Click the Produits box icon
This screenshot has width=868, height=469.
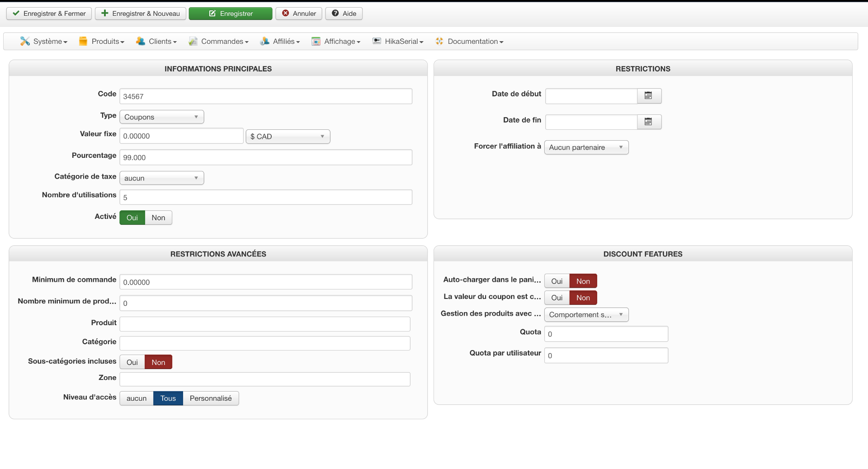click(83, 41)
